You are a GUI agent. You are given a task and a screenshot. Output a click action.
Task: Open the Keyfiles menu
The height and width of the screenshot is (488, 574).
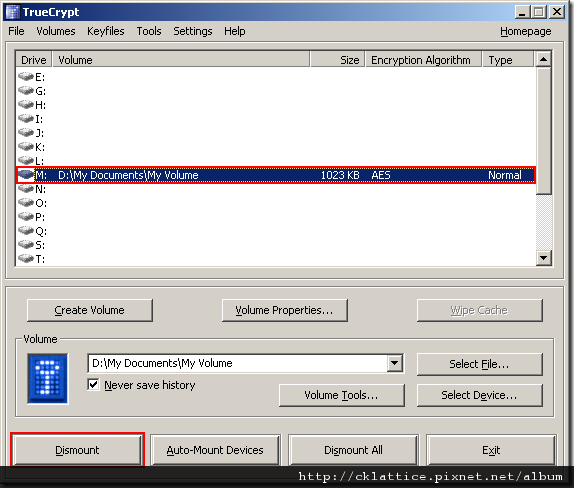(x=105, y=31)
